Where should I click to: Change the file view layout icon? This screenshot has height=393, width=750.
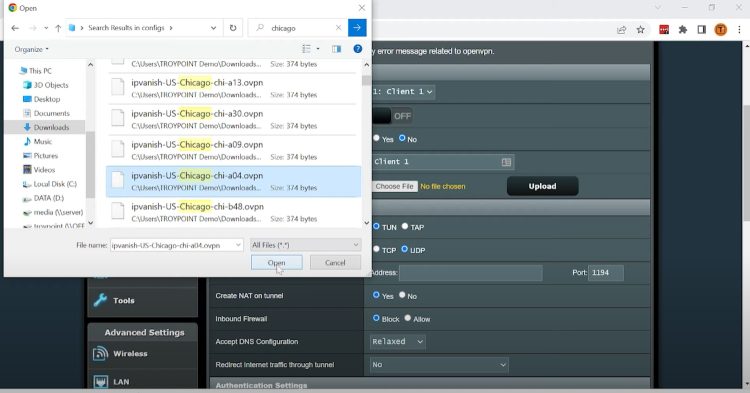(x=307, y=49)
